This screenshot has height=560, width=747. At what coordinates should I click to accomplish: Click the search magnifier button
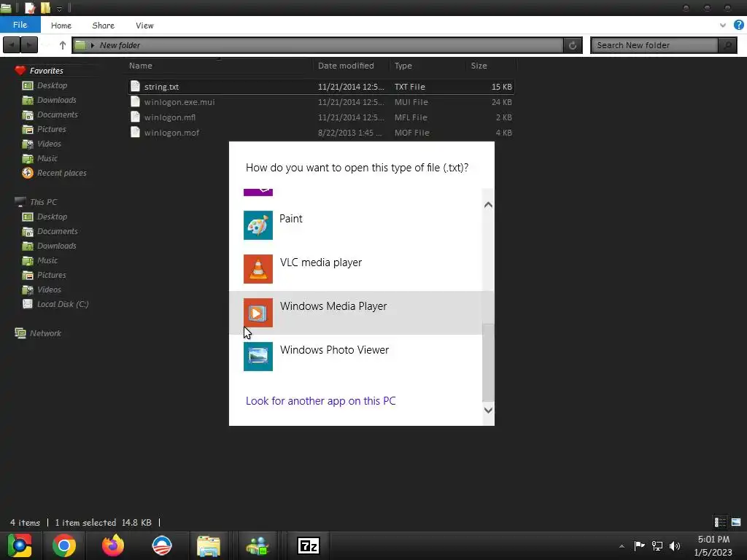727,45
